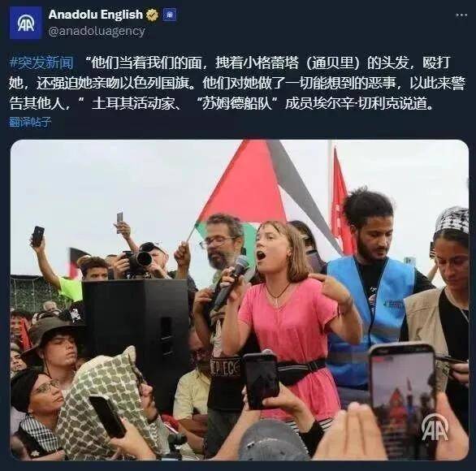
Task: Open the Anadolu English display name
Action: coord(96,15)
